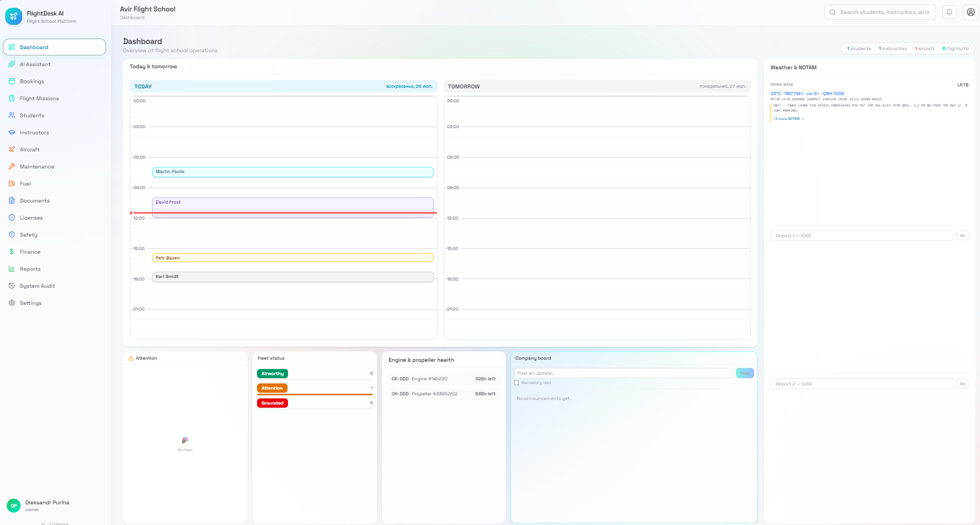Click the Airport 2 — ICAO input
The width and height of the screenshot is (980, 525).
862,384
